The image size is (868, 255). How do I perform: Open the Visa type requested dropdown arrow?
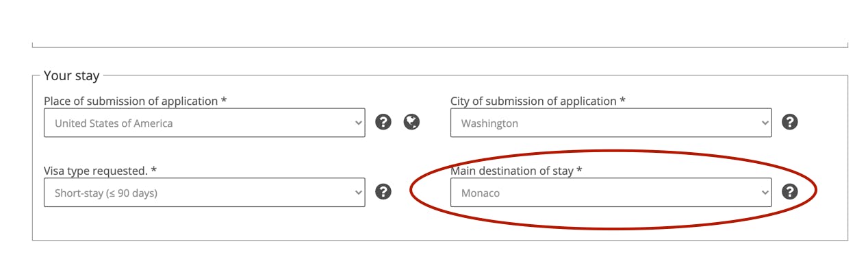pos(358,193)
